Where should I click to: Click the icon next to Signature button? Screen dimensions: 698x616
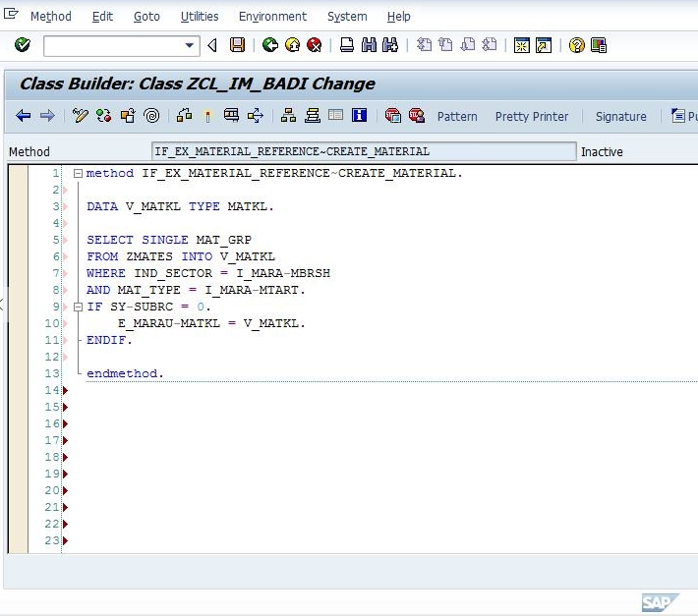point(678,116)
